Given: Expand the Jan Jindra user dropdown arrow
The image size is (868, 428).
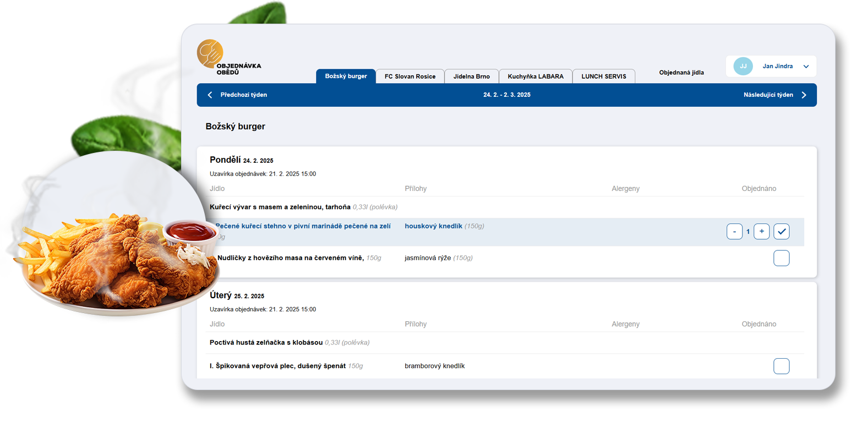Looking at the screenshot, I should click(x=806, y=67).
